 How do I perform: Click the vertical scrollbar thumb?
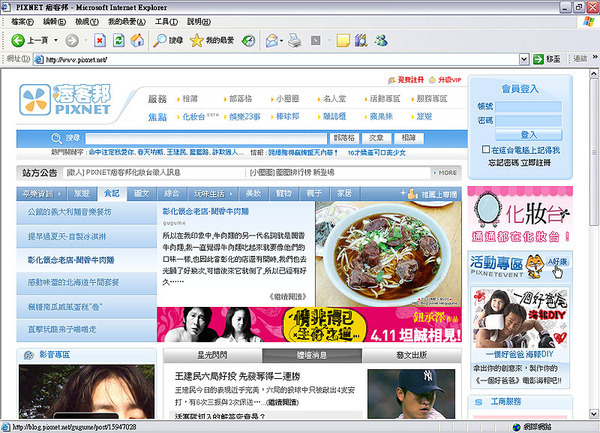(x=593, y=151)
